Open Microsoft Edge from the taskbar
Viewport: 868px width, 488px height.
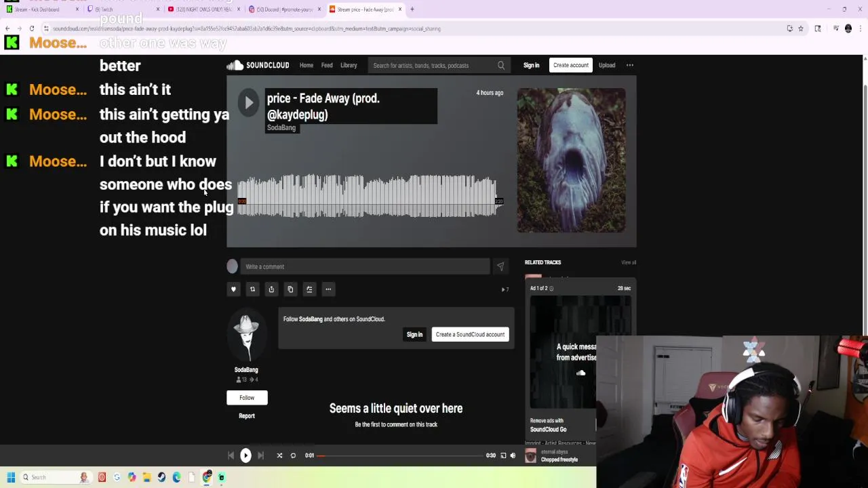[x=176, y=477]
